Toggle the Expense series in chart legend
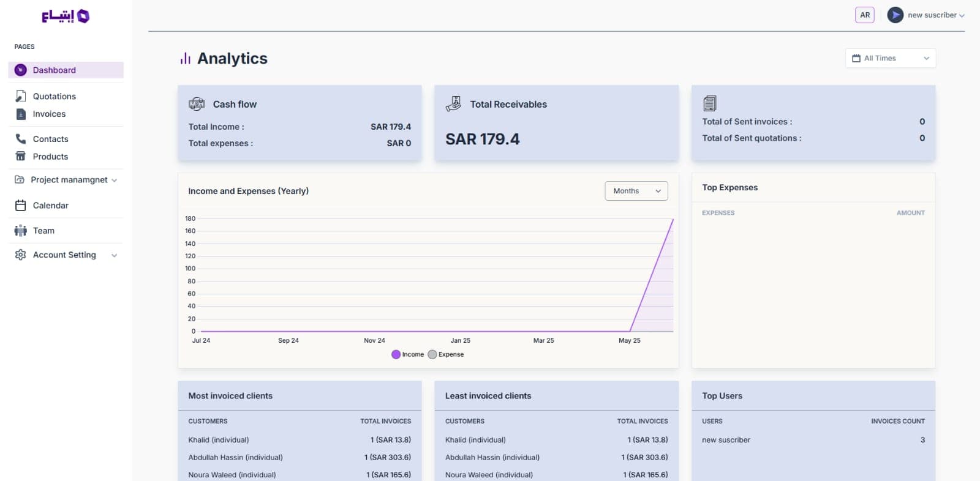The image size is (980, 481). point(446,354)
